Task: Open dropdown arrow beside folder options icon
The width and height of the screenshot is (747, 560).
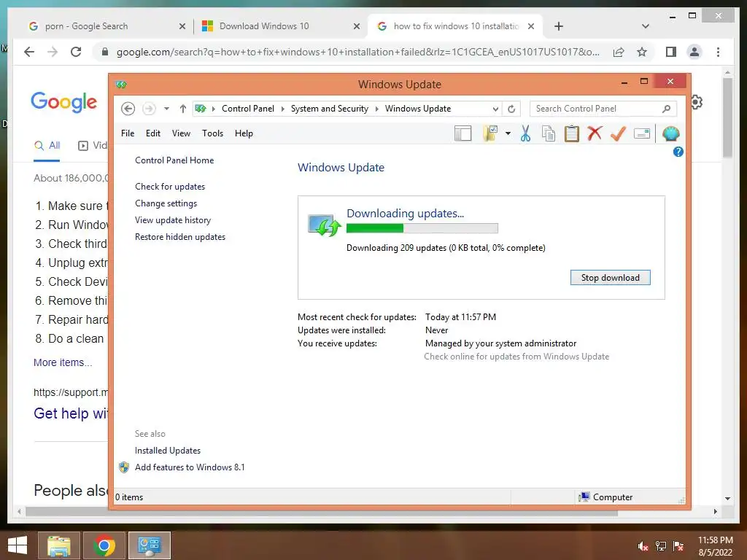Action: (508, 134)
